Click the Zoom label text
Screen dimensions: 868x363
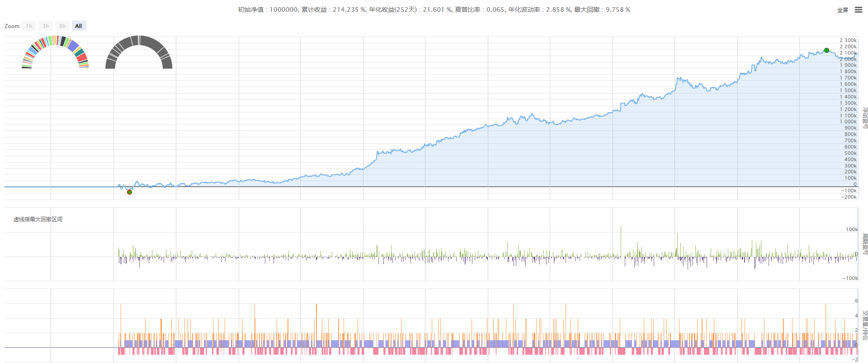(12, 26)
